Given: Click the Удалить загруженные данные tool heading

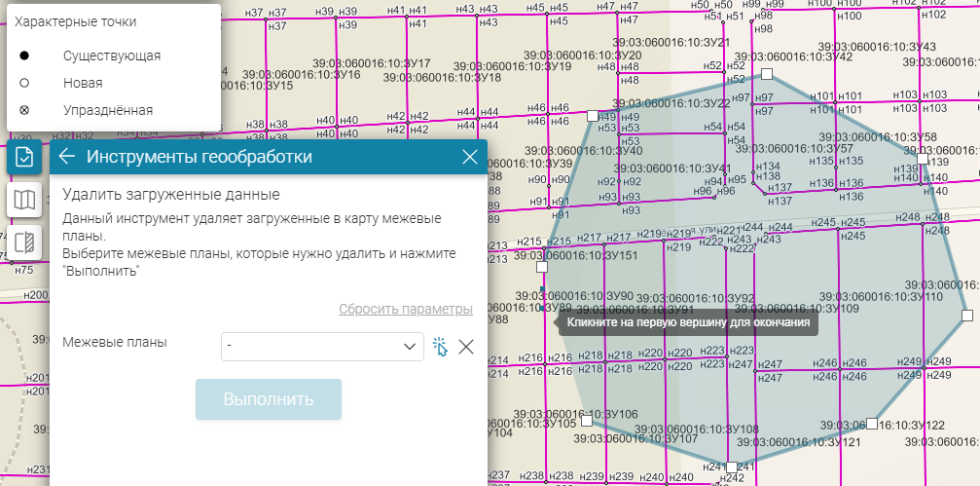Looking at the screenshot, I should pyautogui.click(x=171, y=195).
